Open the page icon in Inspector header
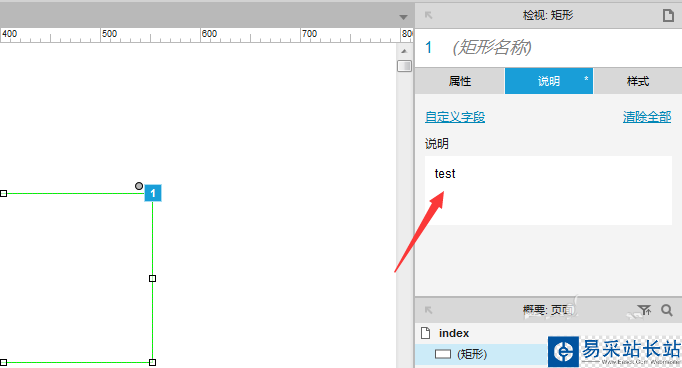Image resolution: width=682 pixels, height=368 pixels. [x=668, y=15]
